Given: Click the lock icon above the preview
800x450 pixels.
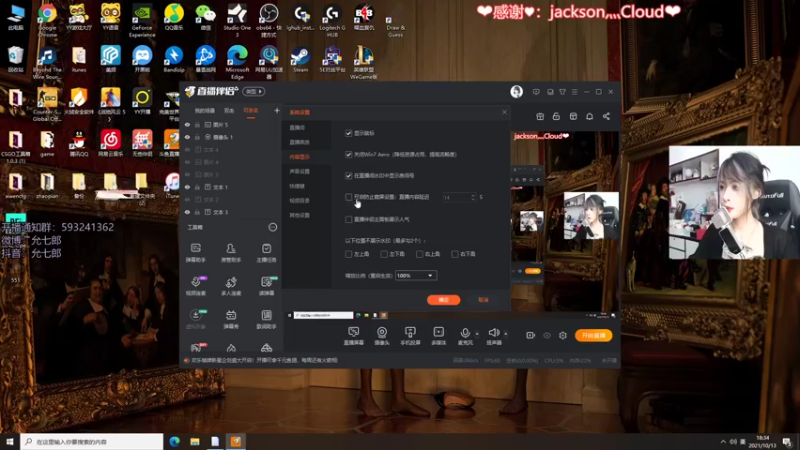Looking at the screenshot, I should [x=556, y=116].
